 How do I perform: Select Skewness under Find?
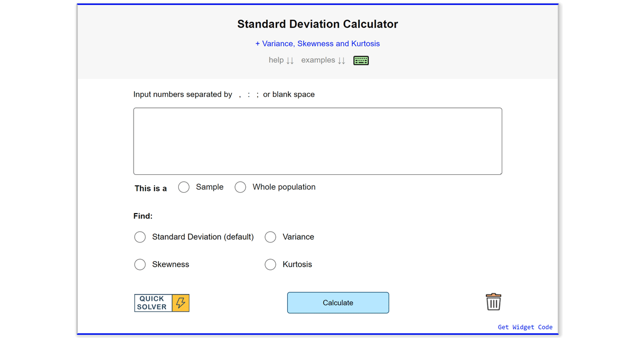(x=140, y=264)
